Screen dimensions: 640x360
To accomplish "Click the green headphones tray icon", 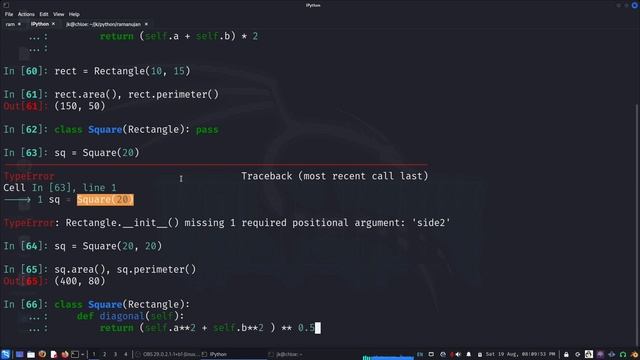I will (x=623, y=354).
